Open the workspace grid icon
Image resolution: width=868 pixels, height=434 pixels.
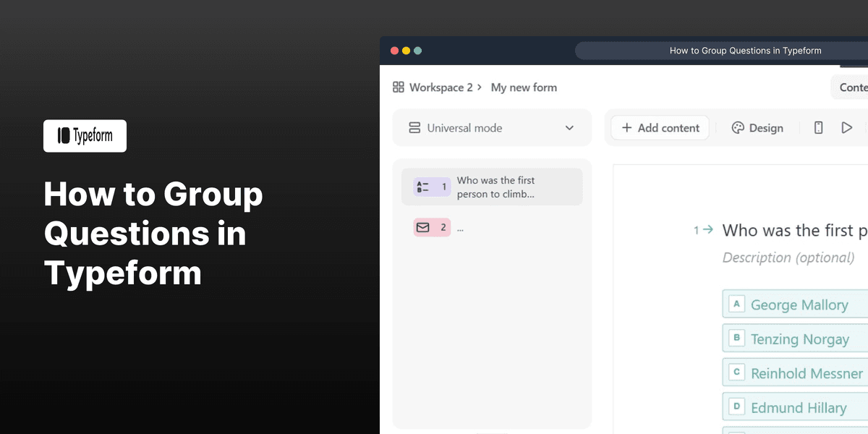point(398,87)
